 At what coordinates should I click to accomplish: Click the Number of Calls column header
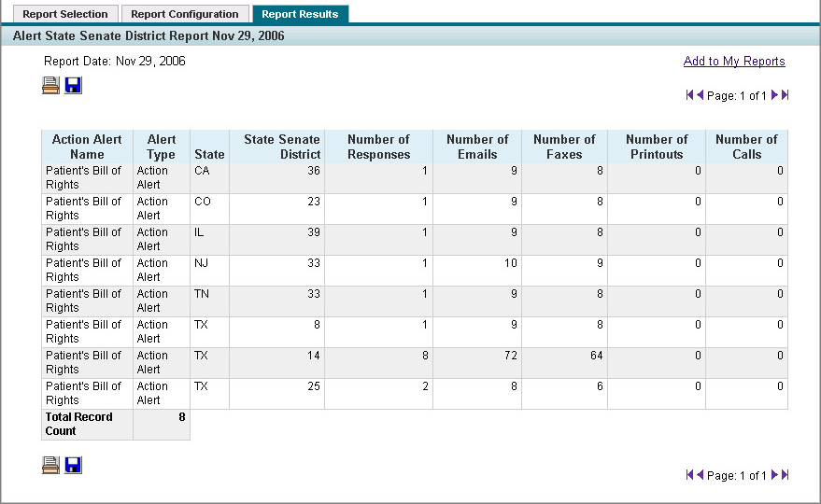point(746,147)
